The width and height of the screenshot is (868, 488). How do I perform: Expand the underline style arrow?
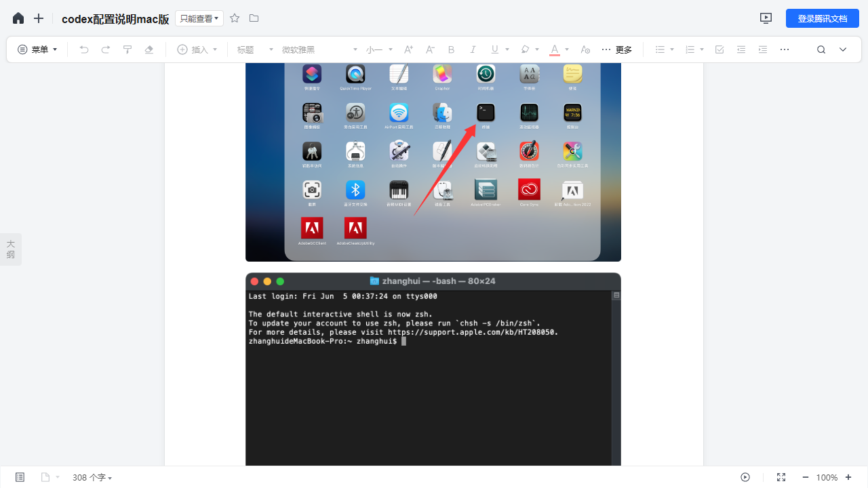coord(507,49)
